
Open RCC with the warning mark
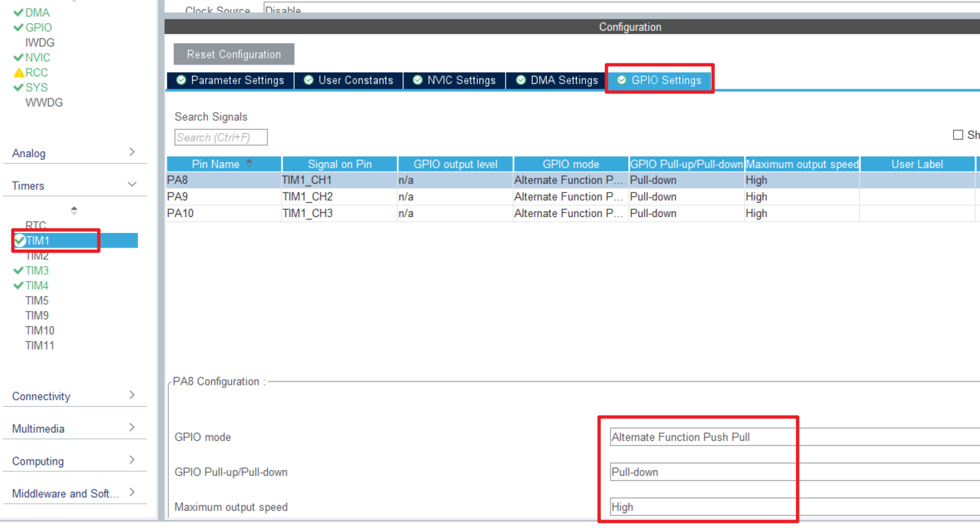click(x=37, y=73)
